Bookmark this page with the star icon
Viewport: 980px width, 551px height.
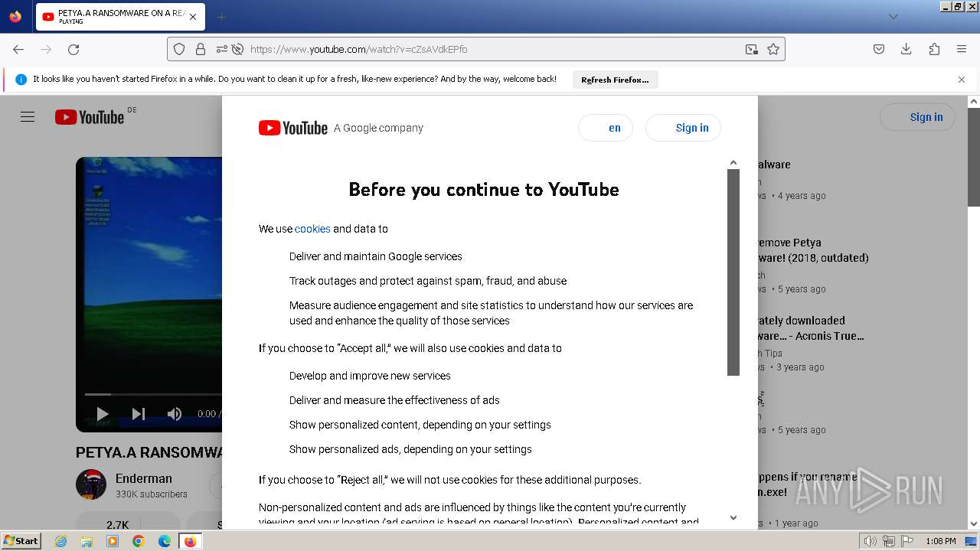773,49
